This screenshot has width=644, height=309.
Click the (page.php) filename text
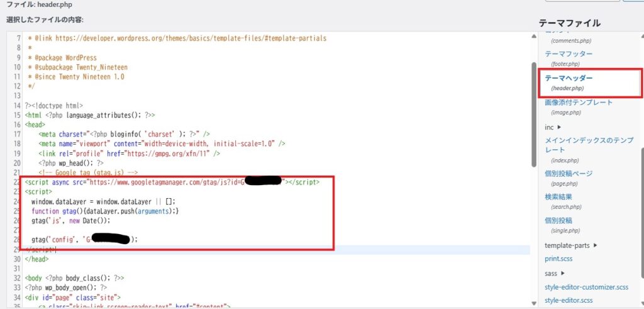pos(564,184)
